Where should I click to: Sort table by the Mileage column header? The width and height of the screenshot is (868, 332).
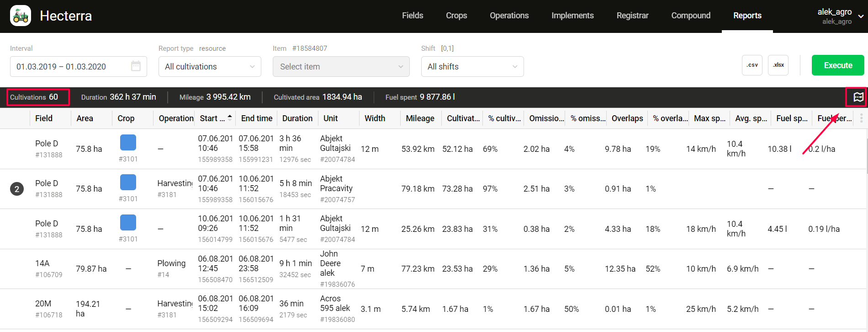[x=420, y=118]
